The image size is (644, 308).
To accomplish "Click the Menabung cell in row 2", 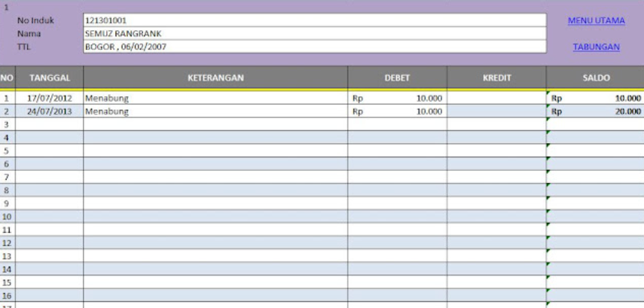I will [x=215, y=111].
